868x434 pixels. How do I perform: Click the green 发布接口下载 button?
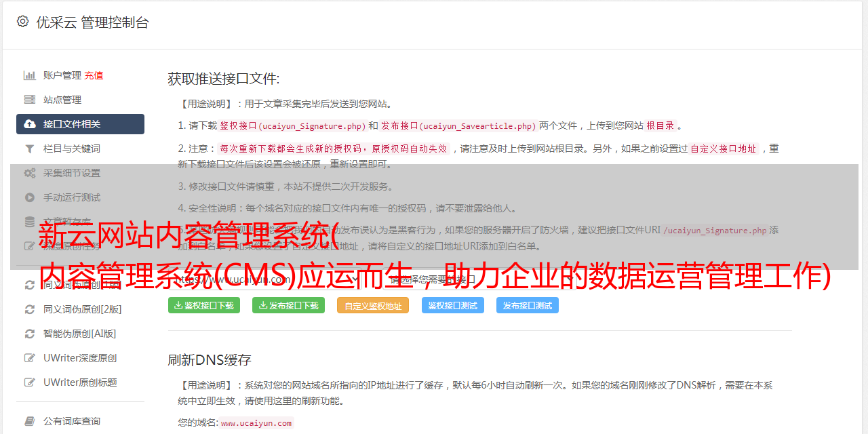pos(288,305)
